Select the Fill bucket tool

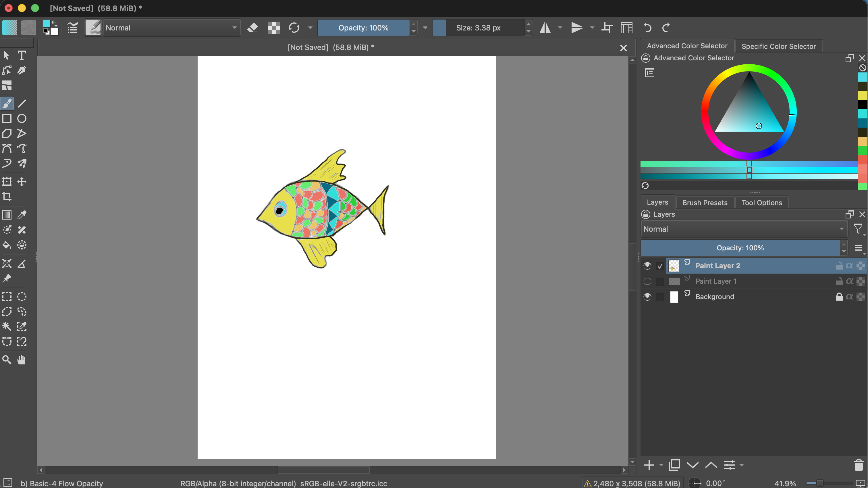[7, 245]
